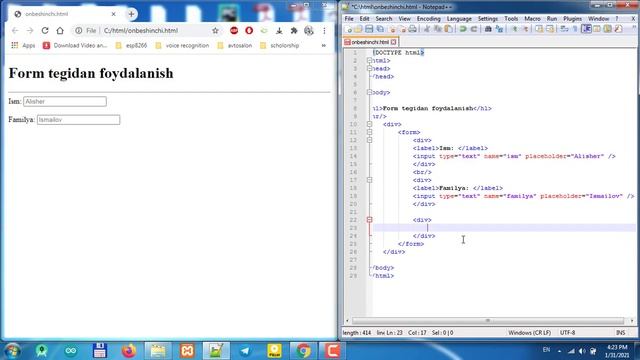Click the Print icon in Notepad++ toolbar
640x360 pixels.
tap(412, 29)
